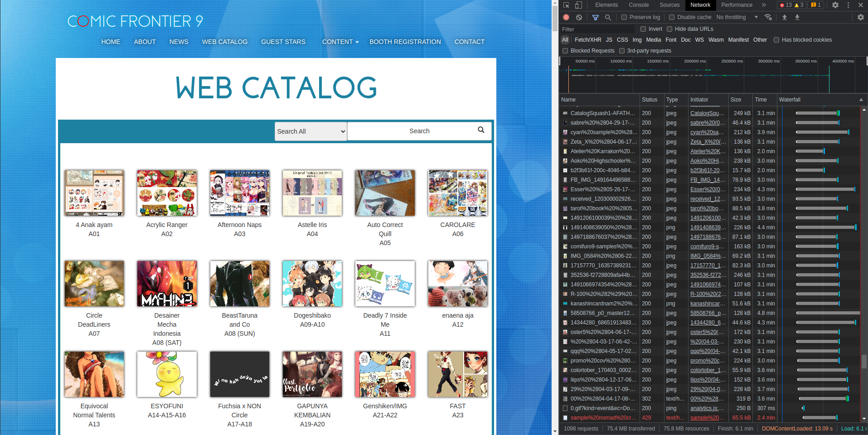Open the Dogeshibako A09-A10 thumbnail

(312, 284)
